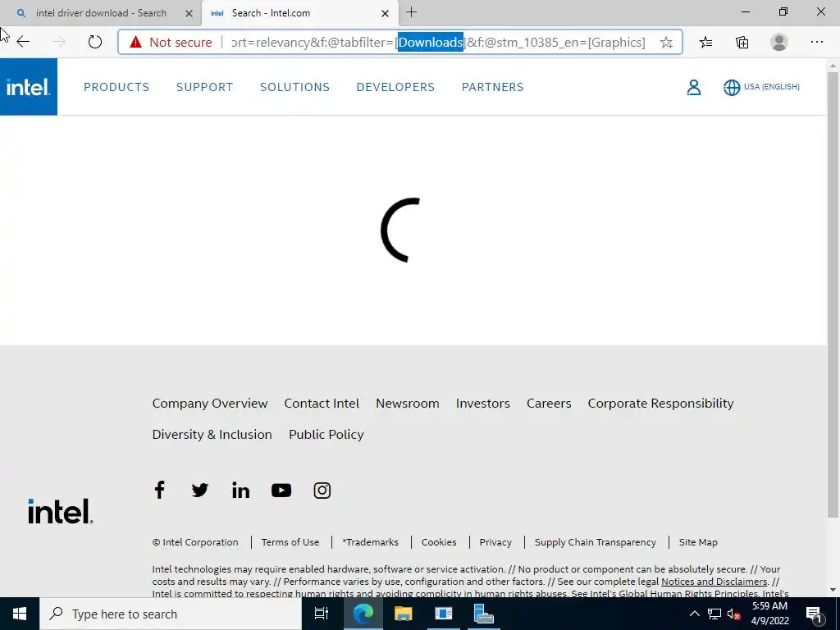840x630 pixels.
Task: Open a new tab with plus button
Action: point(411,12)
